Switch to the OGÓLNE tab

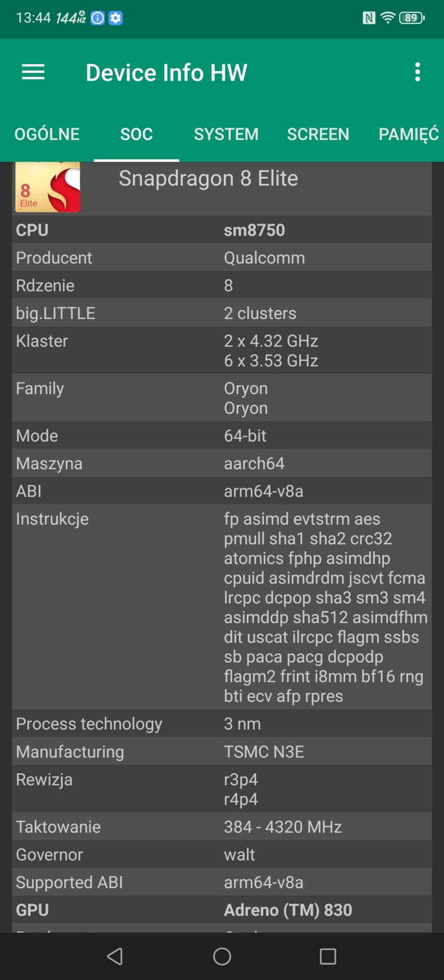pyautogui.click(x=47, y=134)
